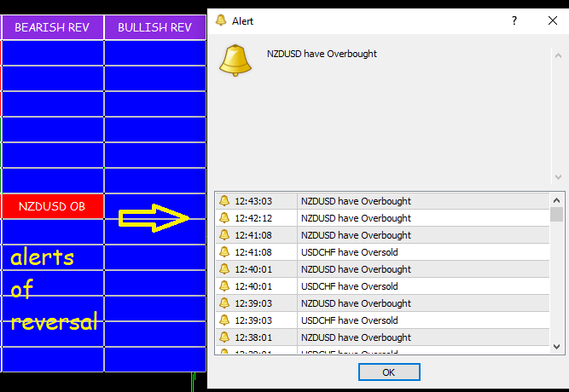Click alert list scroll up arrow

[x=557, y=200]
